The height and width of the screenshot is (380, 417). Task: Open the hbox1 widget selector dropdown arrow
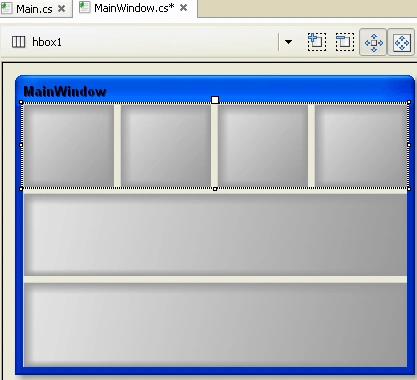coord(288,42)
